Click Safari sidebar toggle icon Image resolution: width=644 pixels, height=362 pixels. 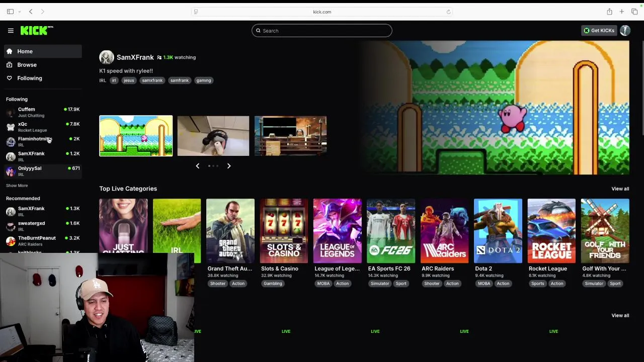10,12
